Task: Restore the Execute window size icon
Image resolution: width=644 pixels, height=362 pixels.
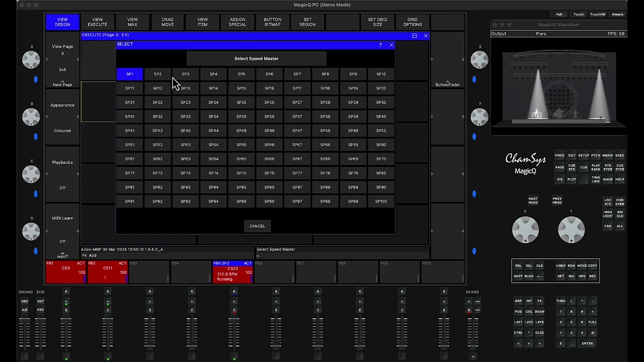Action: click(x=415, y=36)
